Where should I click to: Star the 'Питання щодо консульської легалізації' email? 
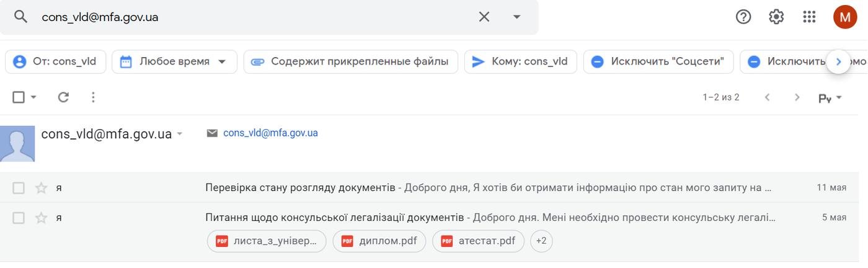(x=41, y=218)
